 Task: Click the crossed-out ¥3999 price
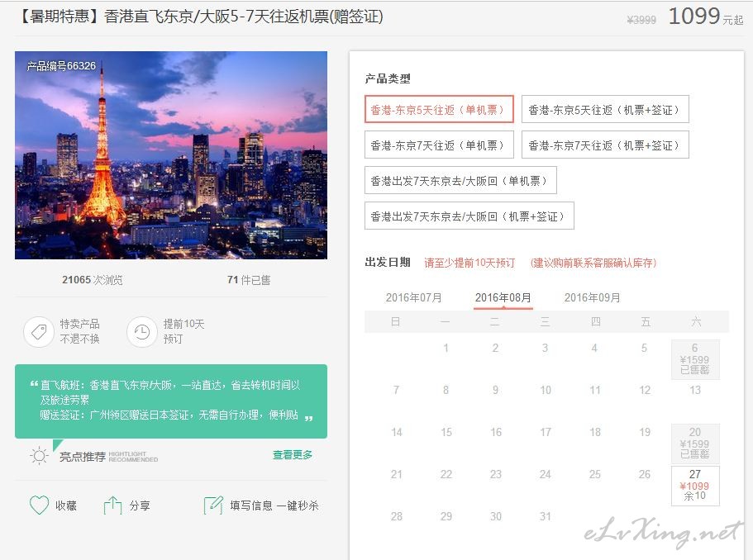pyautogui.click(x=641, y=20)
